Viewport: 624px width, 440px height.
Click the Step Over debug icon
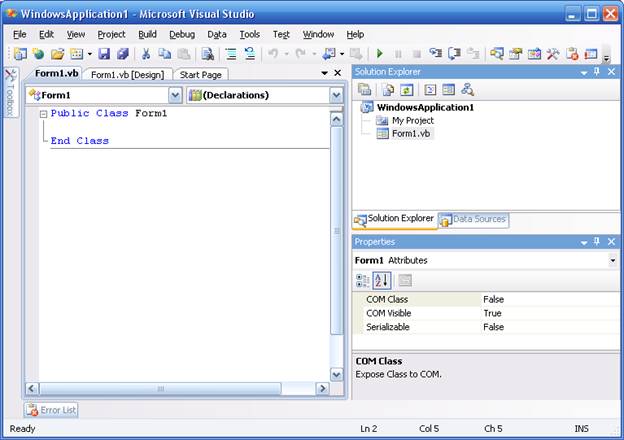tap(454, 53)
